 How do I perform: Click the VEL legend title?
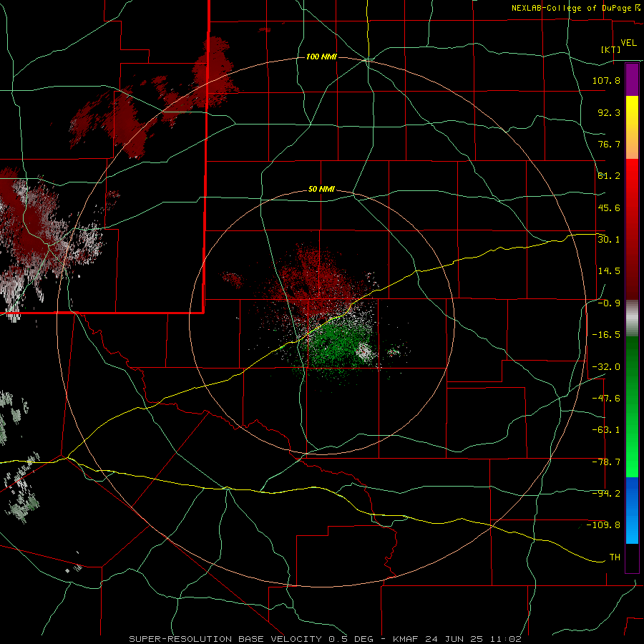(x=629, y=42)
